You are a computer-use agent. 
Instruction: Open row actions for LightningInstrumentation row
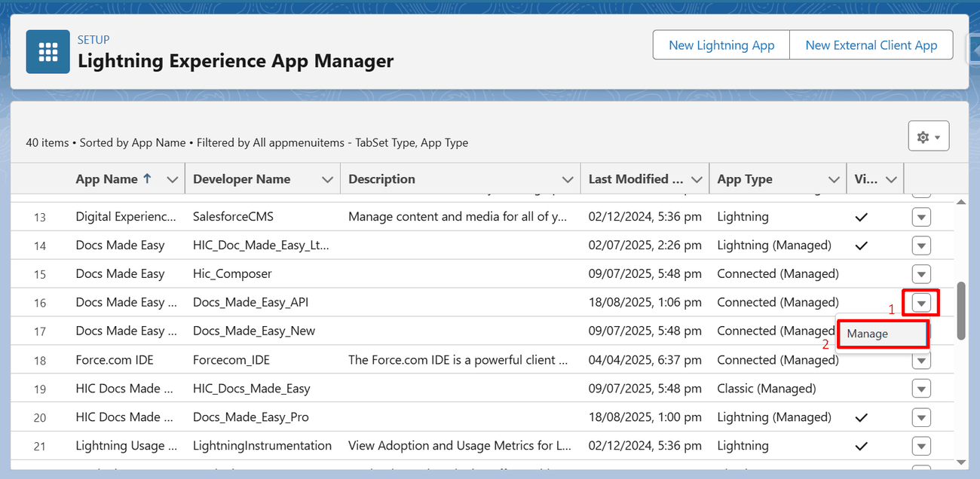[x=921, y=446]
